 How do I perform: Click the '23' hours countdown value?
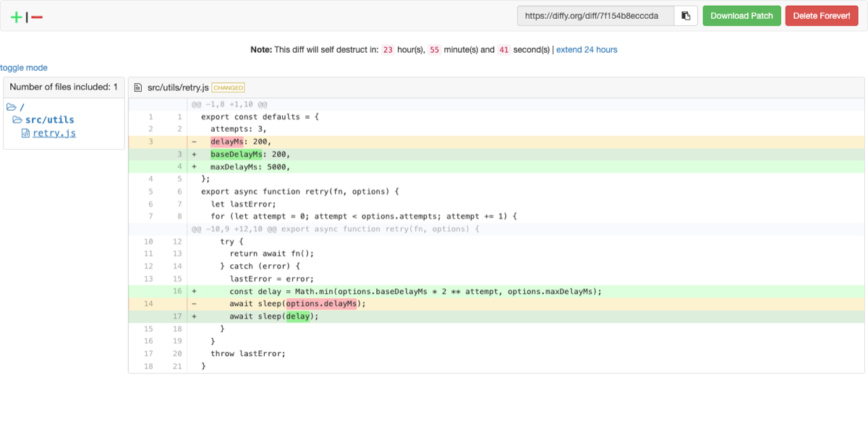388,50
